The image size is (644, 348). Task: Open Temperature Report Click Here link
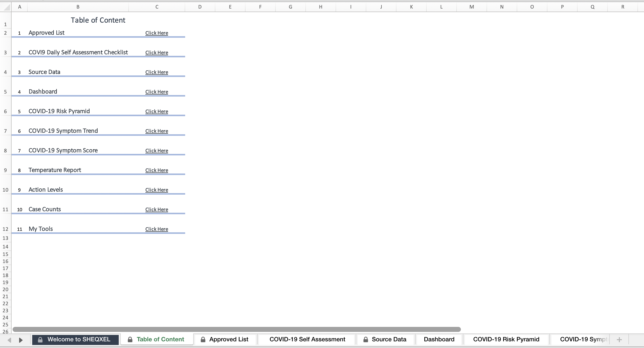click(x=157, y=170)
